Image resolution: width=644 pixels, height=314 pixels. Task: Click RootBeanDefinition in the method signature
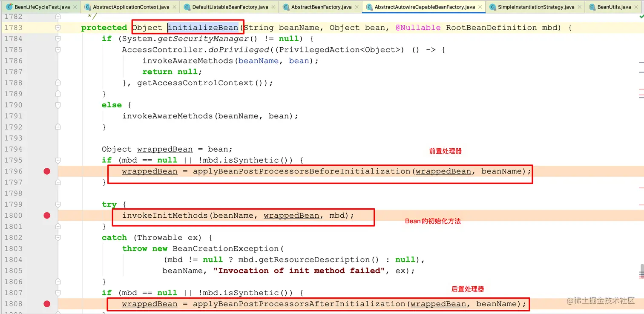492,28
